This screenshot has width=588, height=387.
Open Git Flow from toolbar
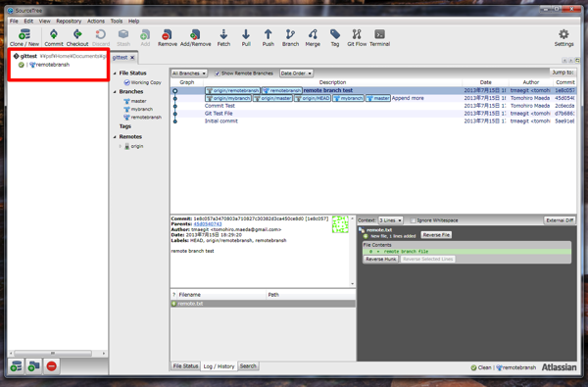point(357,37)
